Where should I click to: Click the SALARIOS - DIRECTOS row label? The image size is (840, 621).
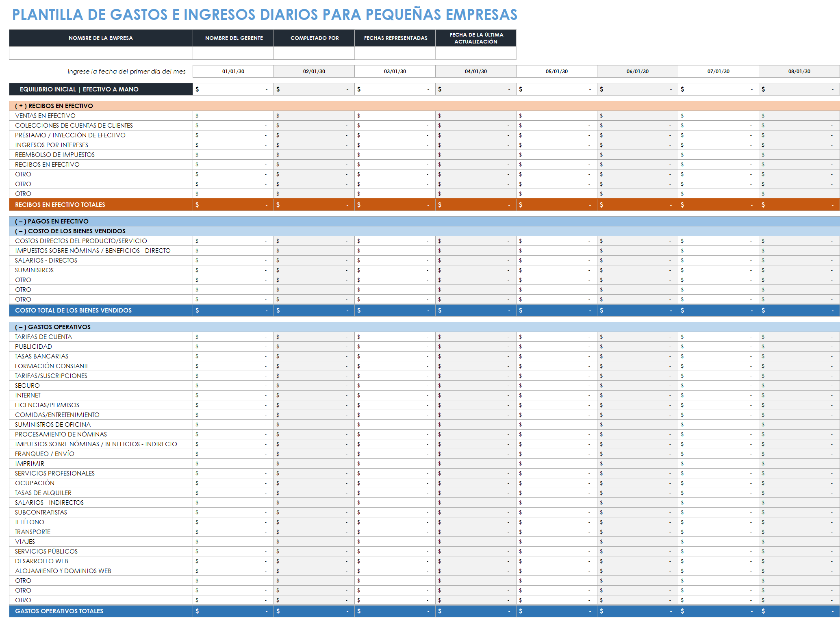pos(46,261)
